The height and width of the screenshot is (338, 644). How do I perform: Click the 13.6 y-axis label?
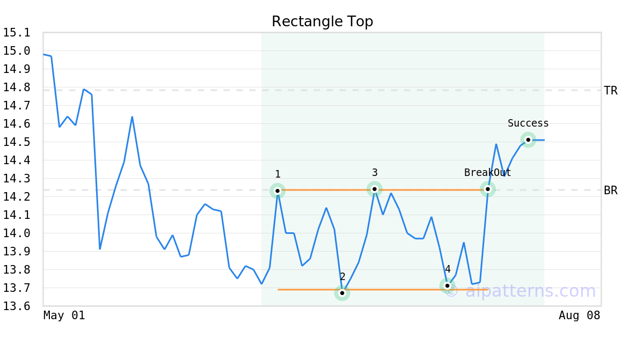point(16,306)
